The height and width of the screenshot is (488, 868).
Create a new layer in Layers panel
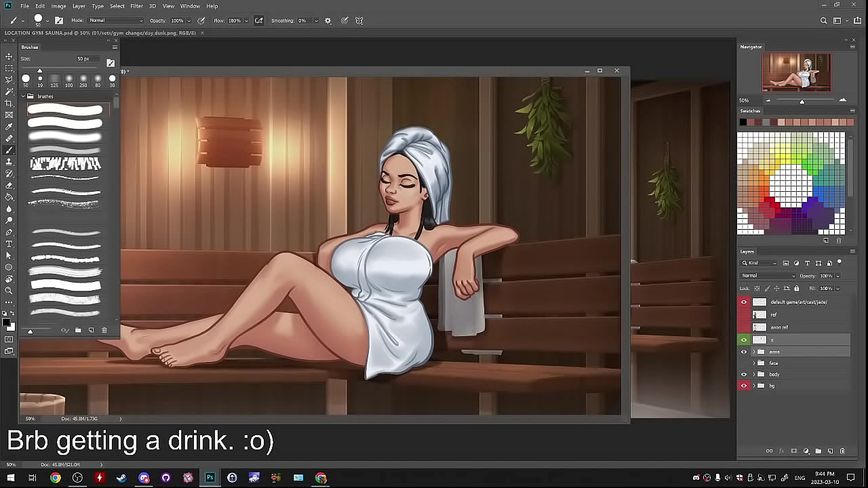tap(830, 451)
